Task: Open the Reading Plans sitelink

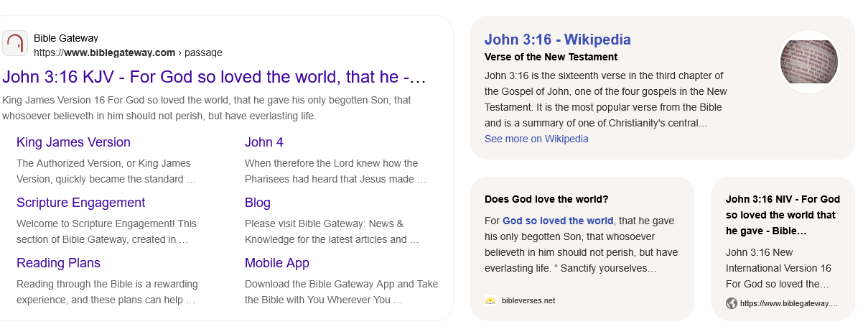Action: pyautogui.click(x=58, y=263)
